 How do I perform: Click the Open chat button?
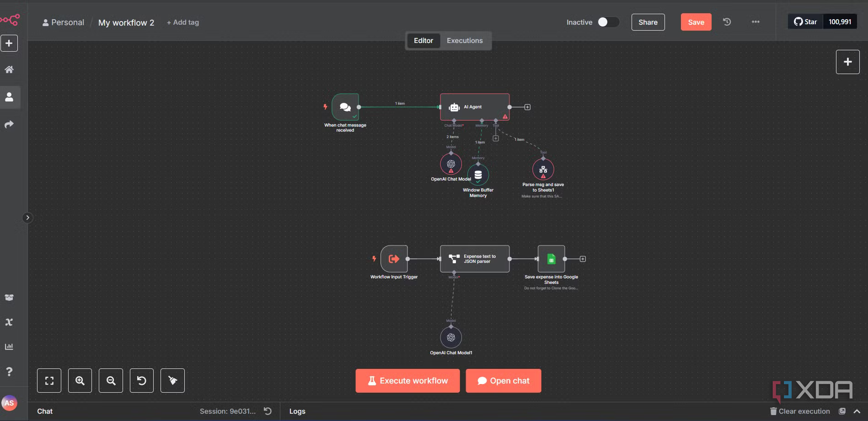(x=503, y=381)
